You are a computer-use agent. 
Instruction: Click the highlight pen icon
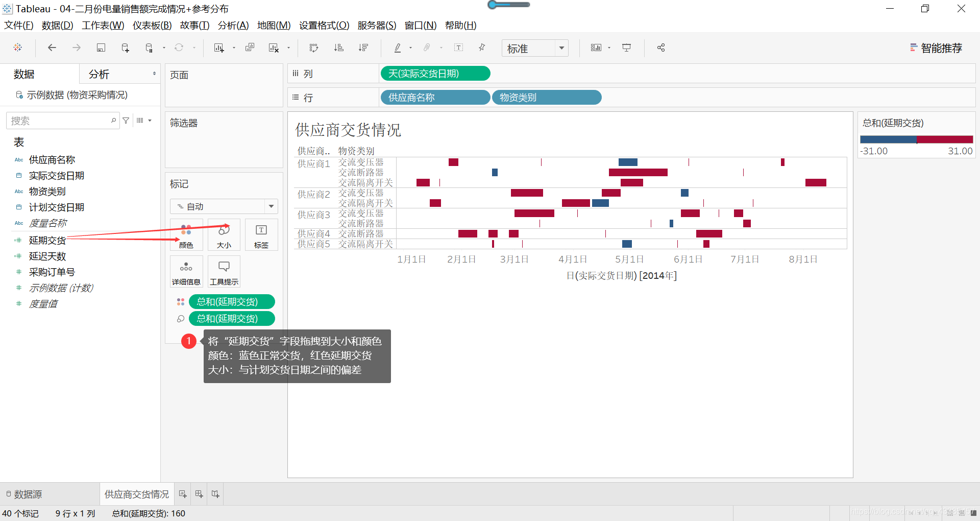pos(398,48)
